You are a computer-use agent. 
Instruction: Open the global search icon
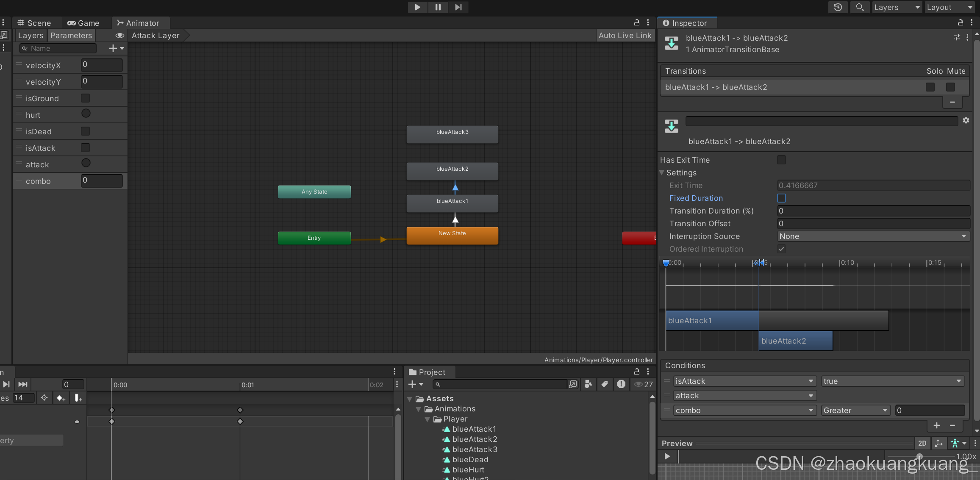pyautogui.click(x=860, y=7)
